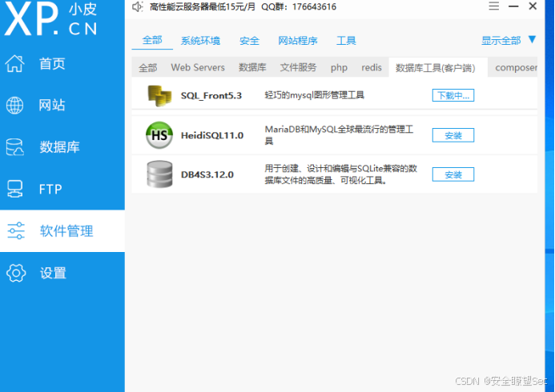Screen dimensions: 555x392
Task: Open the hamburger menu in title bar
Action: point(494,6)
